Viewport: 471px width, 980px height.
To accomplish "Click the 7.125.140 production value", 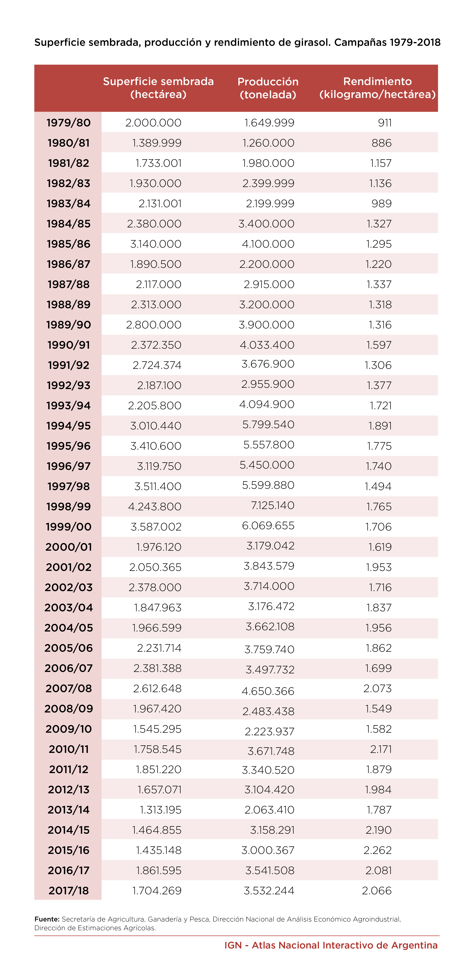I will (273, 506).
